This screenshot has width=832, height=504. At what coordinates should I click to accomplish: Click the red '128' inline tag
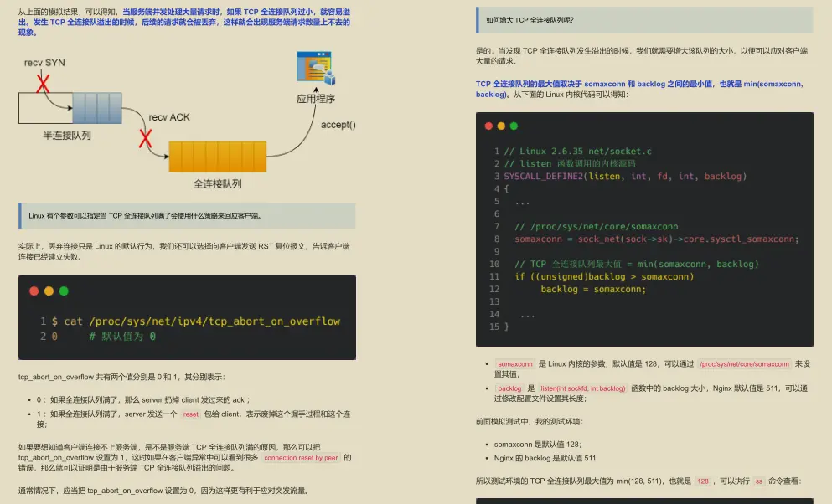[703, 481]
